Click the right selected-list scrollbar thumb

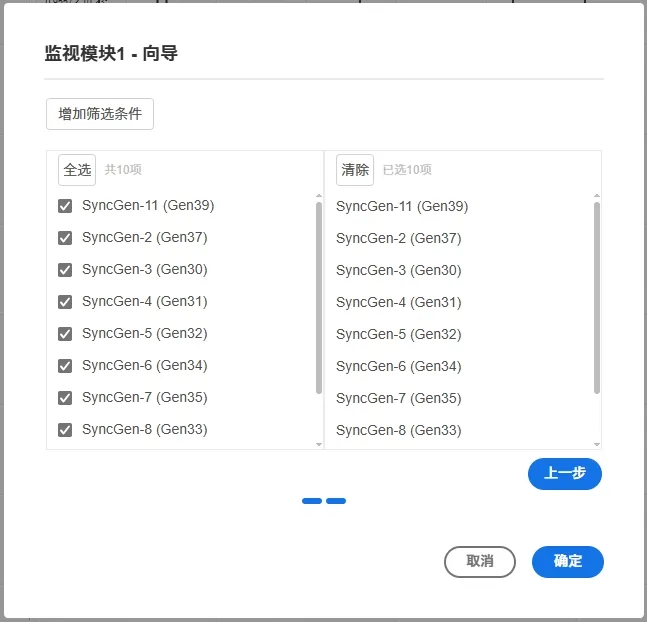(597, 298)
